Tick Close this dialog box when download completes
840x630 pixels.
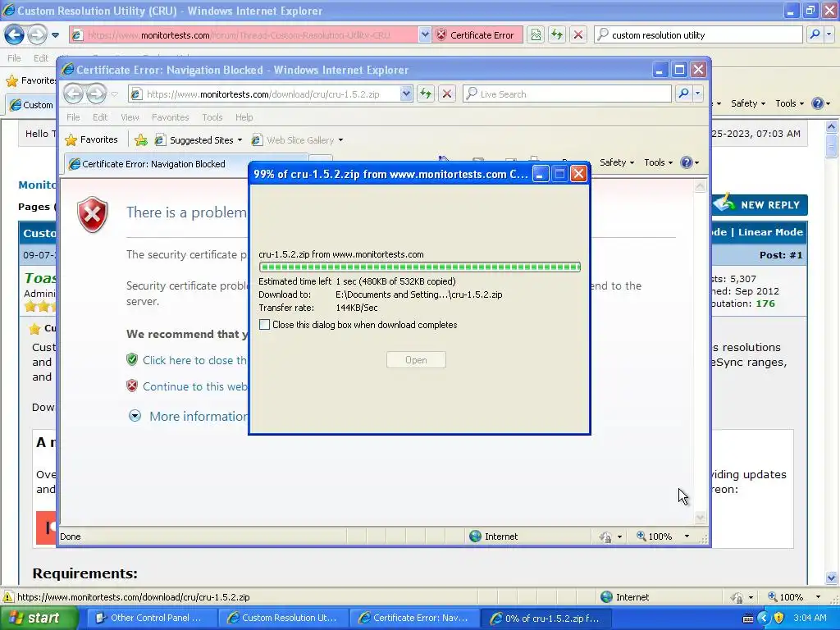point(264,325)
